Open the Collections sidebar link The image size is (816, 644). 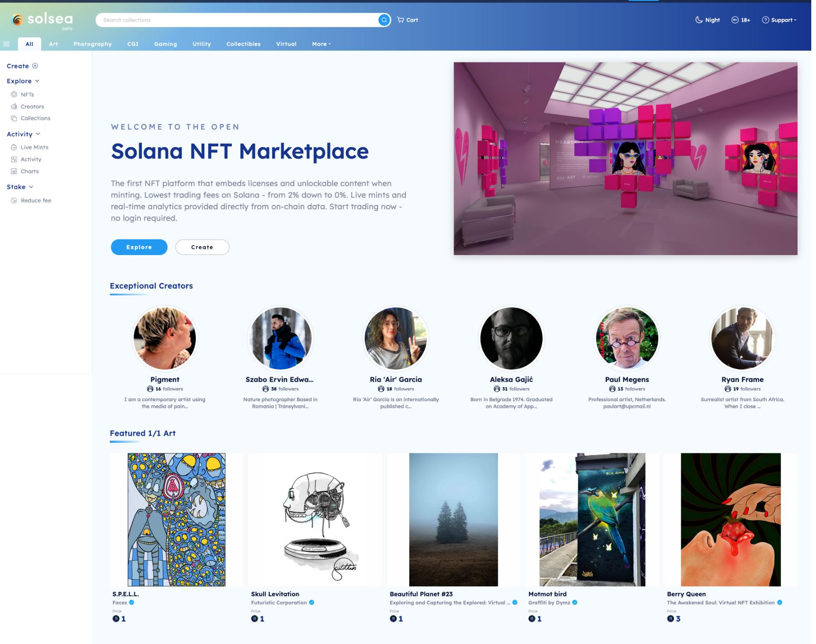click(x=35, y=119)
